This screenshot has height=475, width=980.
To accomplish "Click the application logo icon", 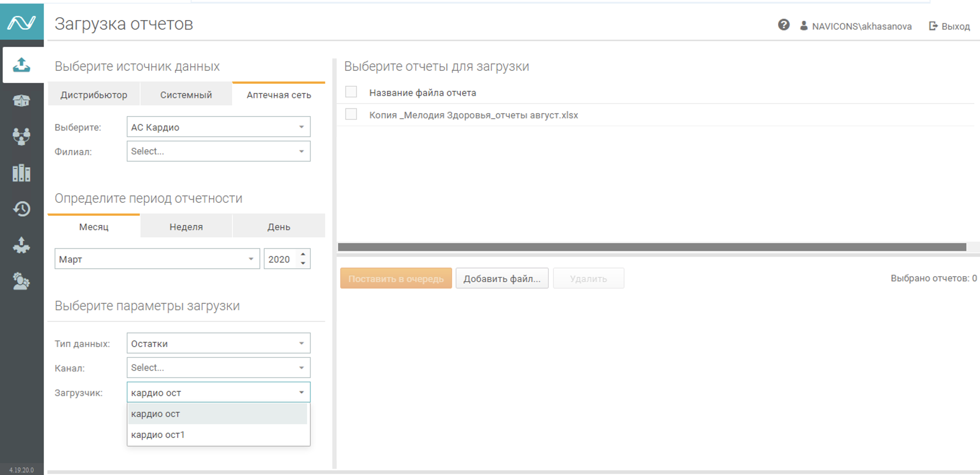I will [x=21, y=22].
